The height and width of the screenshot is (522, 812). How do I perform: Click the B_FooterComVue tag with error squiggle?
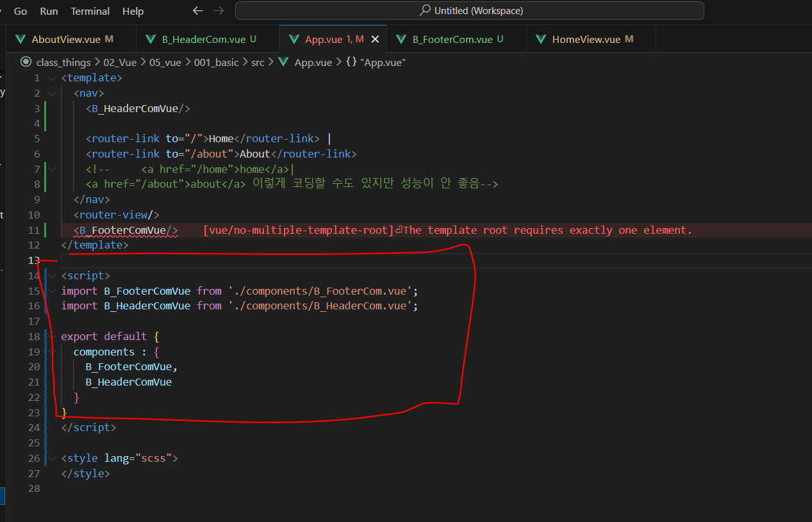(x=126, y=230)
